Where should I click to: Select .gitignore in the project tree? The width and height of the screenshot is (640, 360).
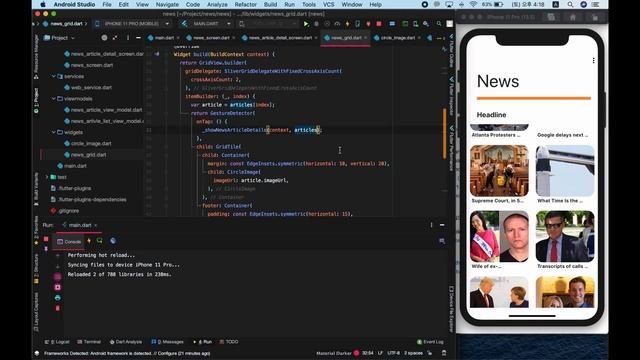coord(64,211)
